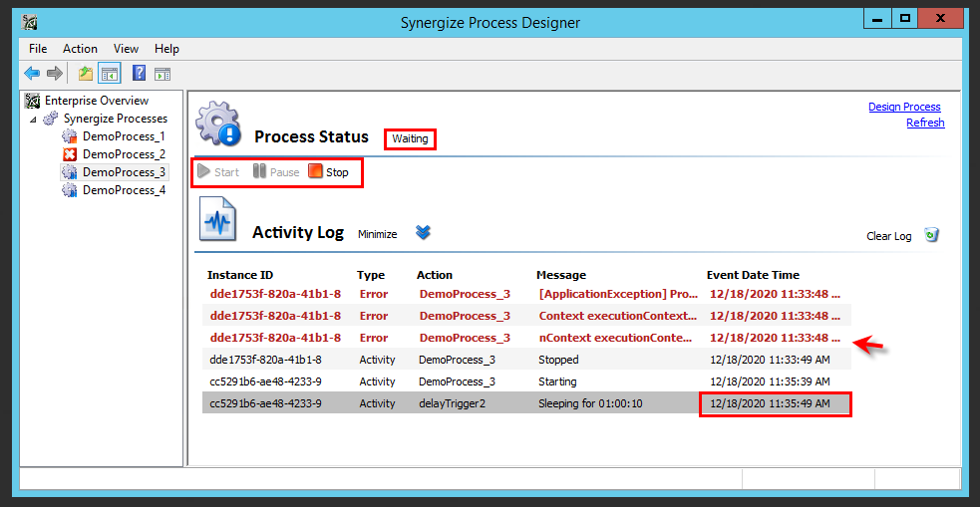The height and width of the screenshot is (507, 980).
Task: Click the 12/18/2020 11:35:39 AM timestamp
Action: pyautogui.click(x=770, y=381)
